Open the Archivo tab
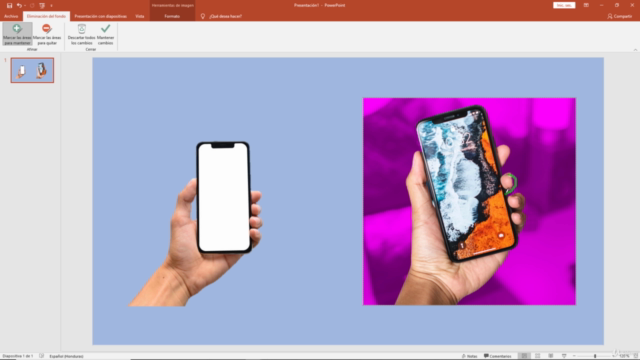The image size is (640, 360). (x=11, y=16)
